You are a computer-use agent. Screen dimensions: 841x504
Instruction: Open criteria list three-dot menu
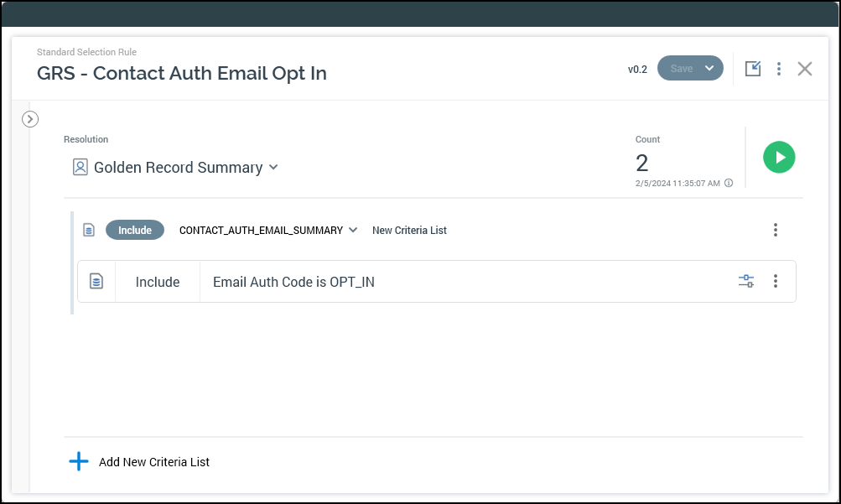pyautogui.click(x=776, y=230)
